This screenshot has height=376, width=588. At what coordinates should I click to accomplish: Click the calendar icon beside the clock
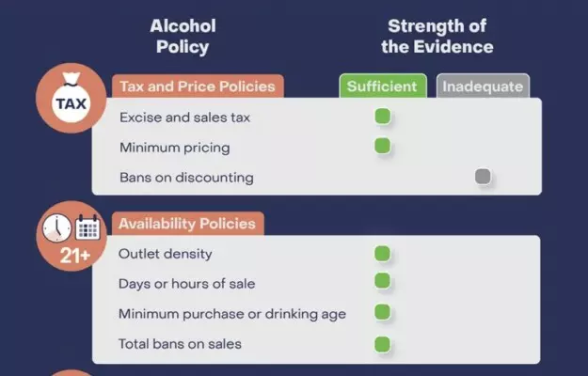coord(87,227)
